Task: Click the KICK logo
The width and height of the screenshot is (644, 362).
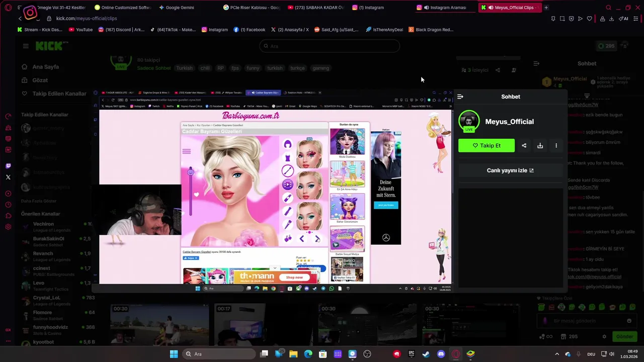Action: click(x=49, y=46)
